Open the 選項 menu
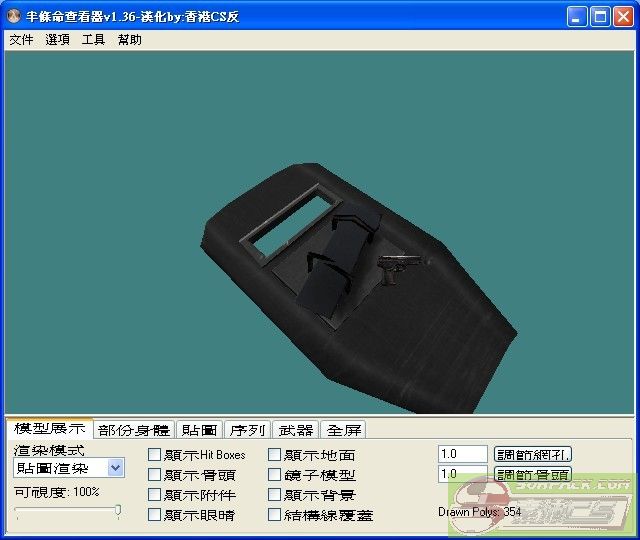 pyautogui.click(x=57, y=40)
